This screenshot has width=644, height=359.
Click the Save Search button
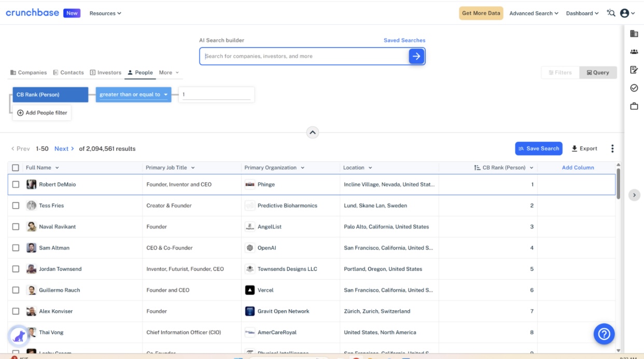point(538,148)
